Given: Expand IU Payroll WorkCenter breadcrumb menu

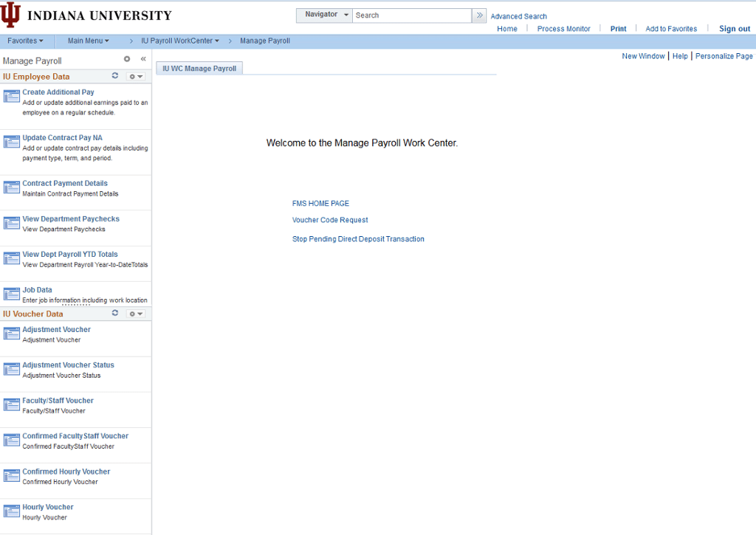Looking at the screenshot, I should (x=180, y=41).
